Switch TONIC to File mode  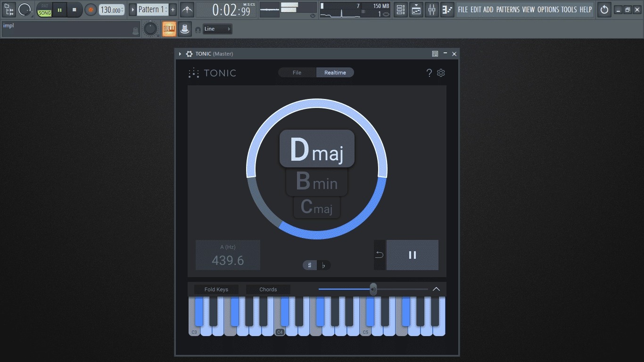(297, 73)
